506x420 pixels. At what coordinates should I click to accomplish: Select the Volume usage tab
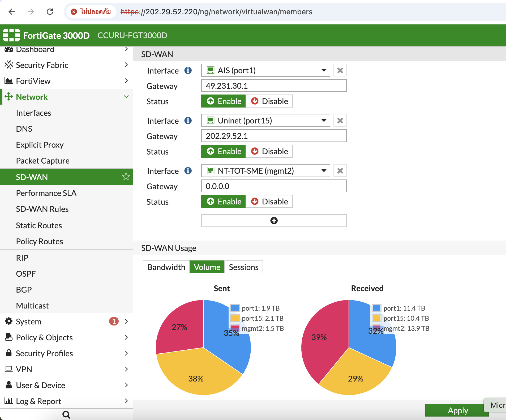click(x=207, y=267)
